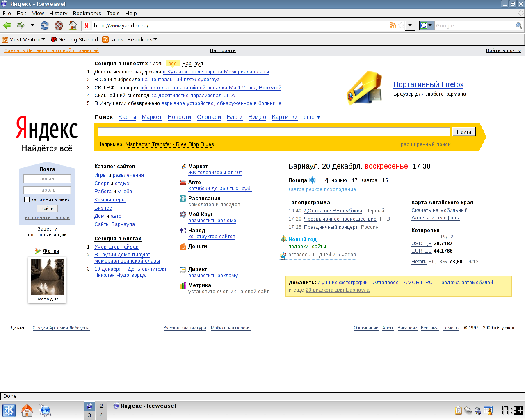Expand the 'ещё' services dropdown
Screen dimensions: 525x420
click(x=312, y=117)
